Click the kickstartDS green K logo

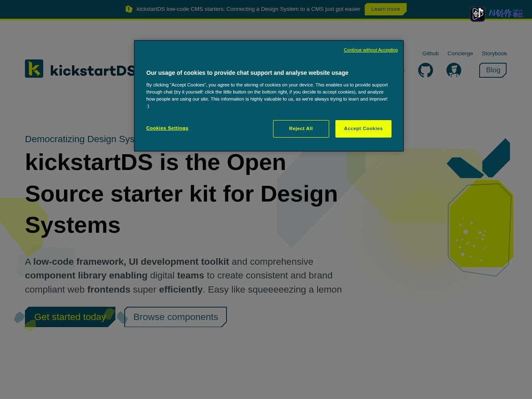click(34, 69)
